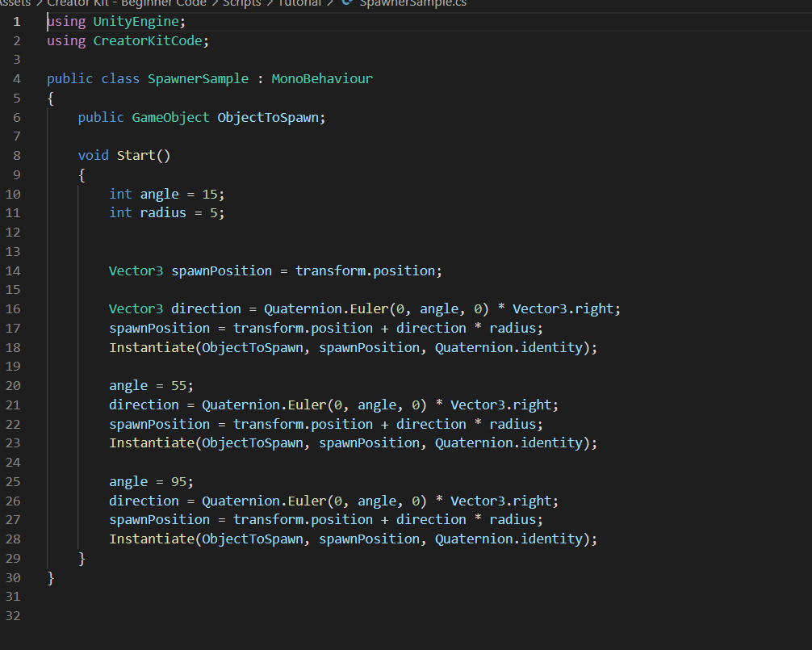Click line number 30 in the gutter
The height and width of the screenshot is (650, 812).
coord(13,577)
